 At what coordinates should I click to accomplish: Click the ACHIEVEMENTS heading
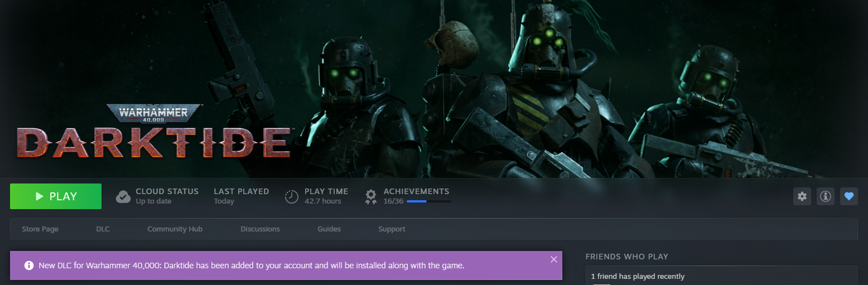pyautogui.click(x=416, y=191)
